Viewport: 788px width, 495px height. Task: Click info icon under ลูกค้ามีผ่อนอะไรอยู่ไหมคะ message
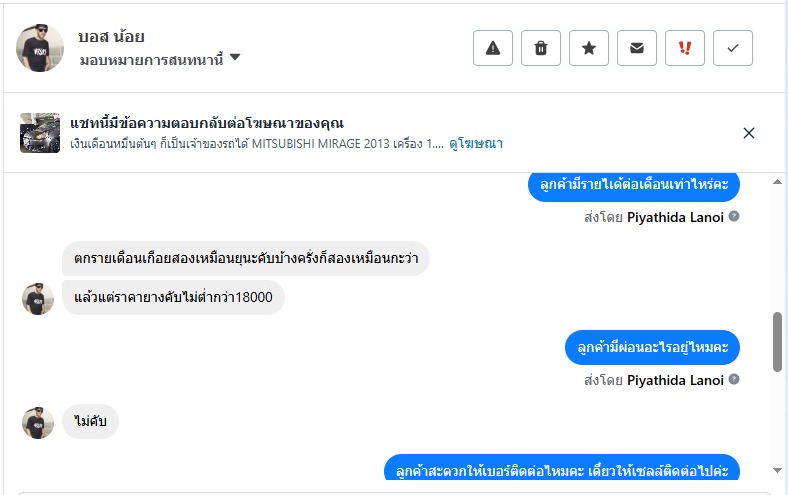(x=734, y=380)
